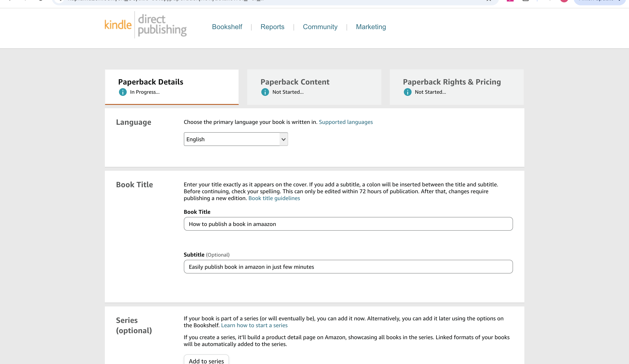Click the info icon under Paperback Content
The image size is (629, 364).
(265, 92)
